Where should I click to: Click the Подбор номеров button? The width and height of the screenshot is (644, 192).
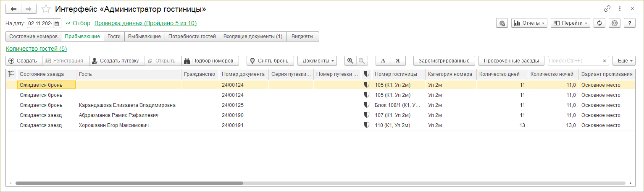[x=210, y=61]
